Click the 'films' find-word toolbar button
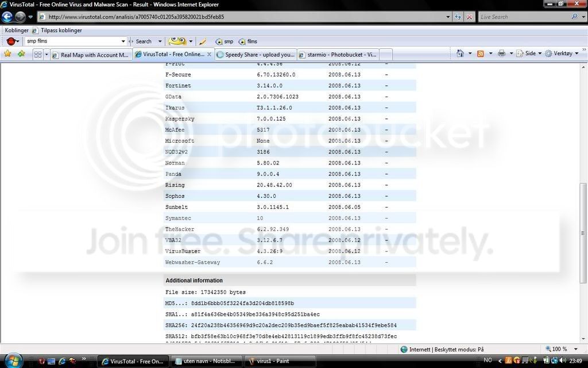The width and height of the screenshot is (588, 368). pyautogui.click(x=248, y=41)
